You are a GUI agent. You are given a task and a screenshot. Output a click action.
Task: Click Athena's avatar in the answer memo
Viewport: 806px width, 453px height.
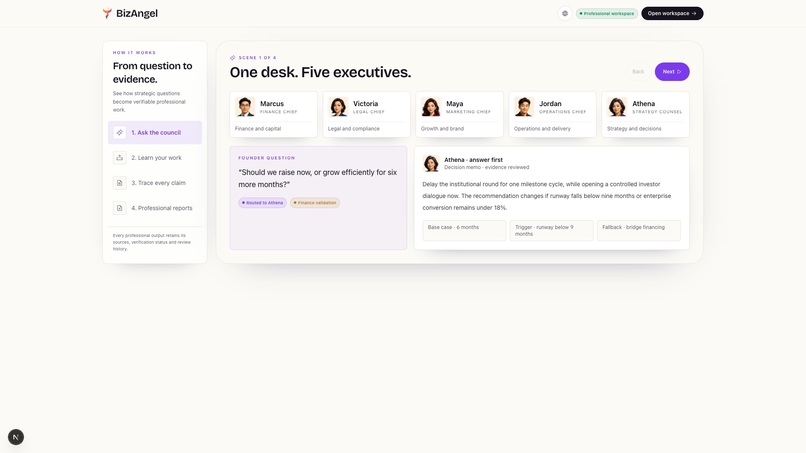(431, 164)
